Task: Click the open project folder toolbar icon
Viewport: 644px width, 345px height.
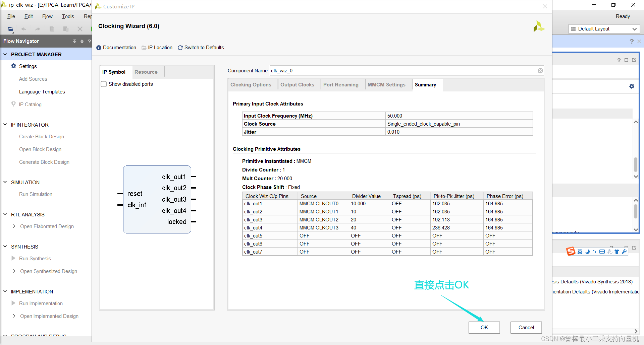Action: (11, 29)
